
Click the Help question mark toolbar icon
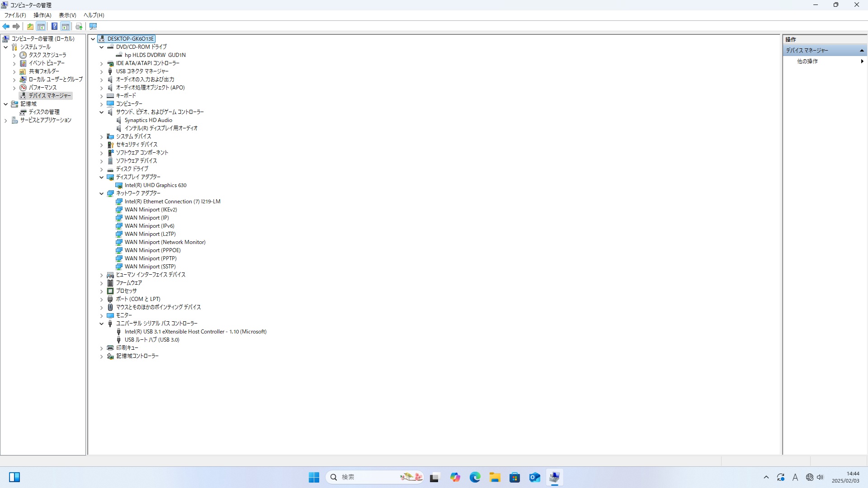pyautogui.click(x=54, y=26)
